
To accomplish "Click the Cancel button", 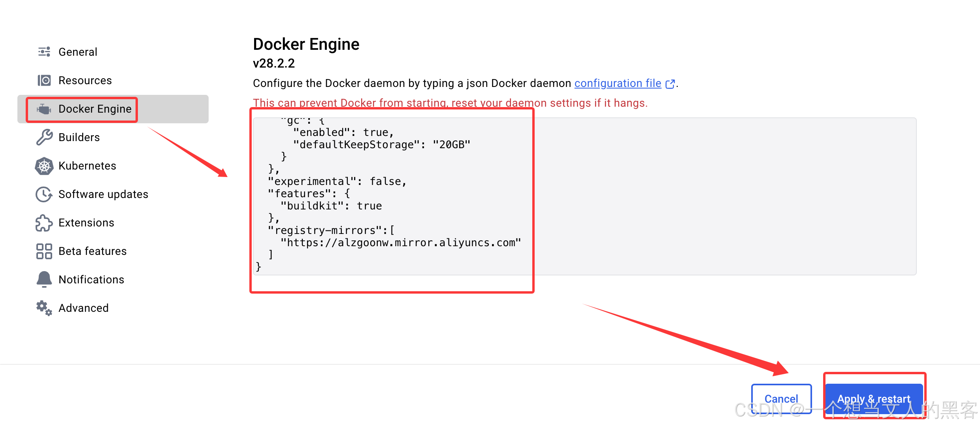I will [781, 398].
